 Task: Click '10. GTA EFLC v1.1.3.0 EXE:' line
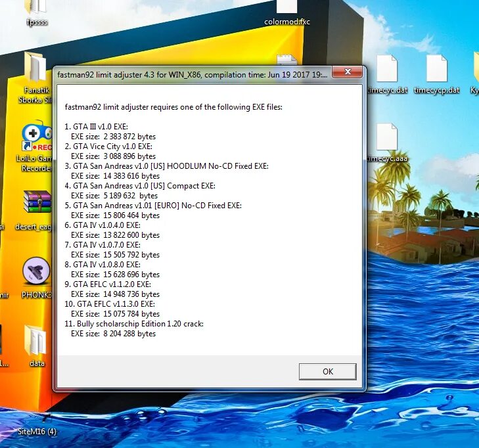(x=110, y=304)
